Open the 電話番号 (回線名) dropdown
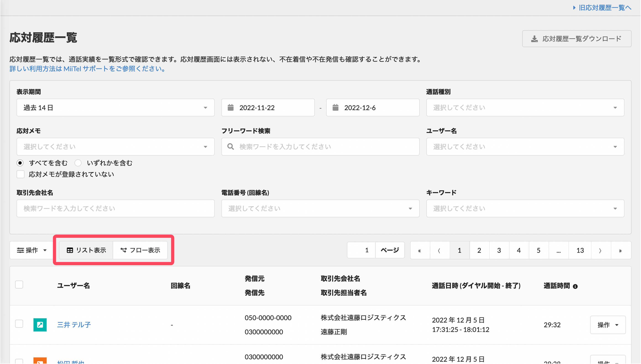This screenshot has width=641, height=364. point(320,208)
